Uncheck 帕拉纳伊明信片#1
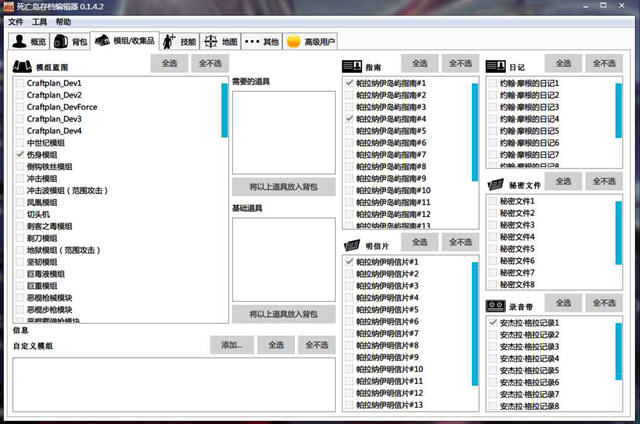 pyautogui.click(x=349, y=262)
